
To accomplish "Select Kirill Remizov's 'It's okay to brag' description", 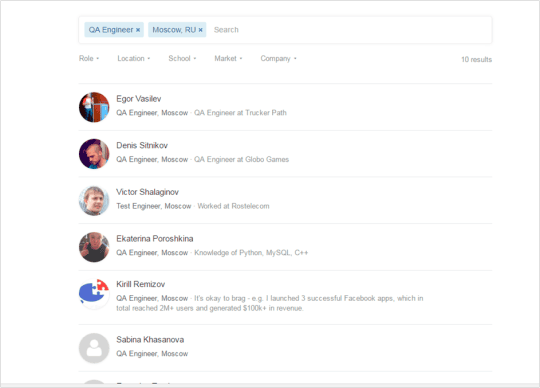I will point(270,303).
